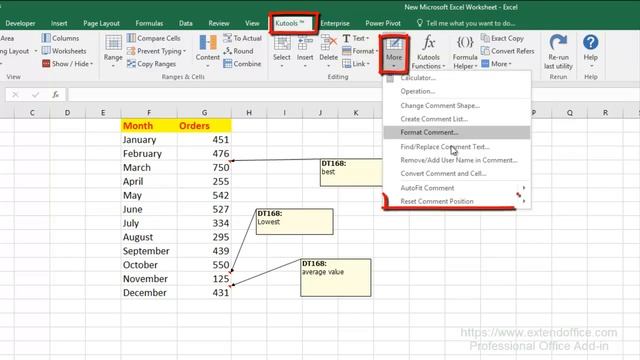Open the Delete tools icon

[329, 43]
